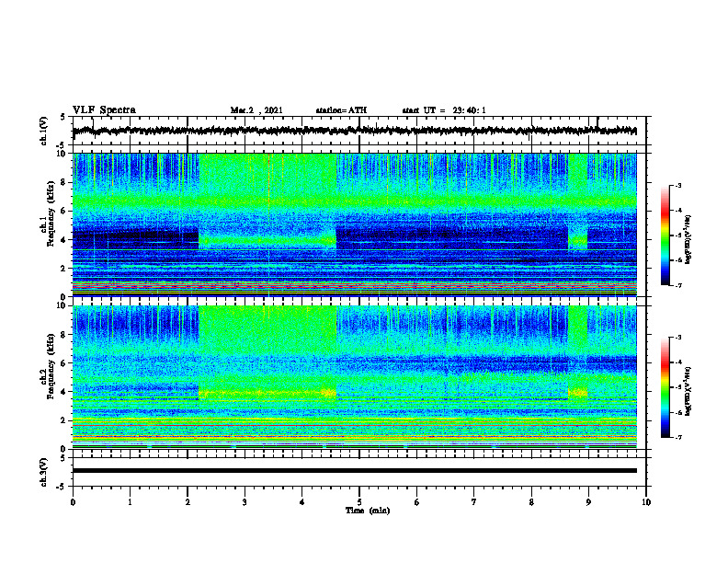The image size is (728, 563).
Task: Click time axis tick label "4"
Action: (x=302, y=502)
